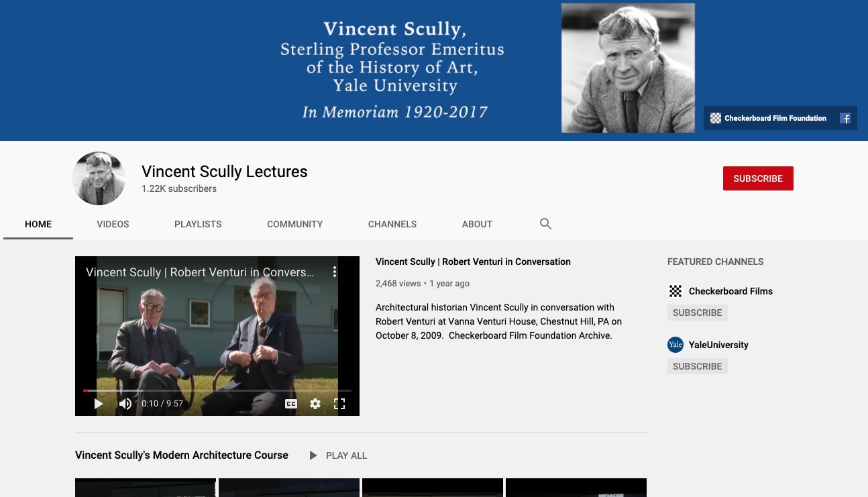
Task: Open the CHANNELS tab
Action: coord(392,224)
